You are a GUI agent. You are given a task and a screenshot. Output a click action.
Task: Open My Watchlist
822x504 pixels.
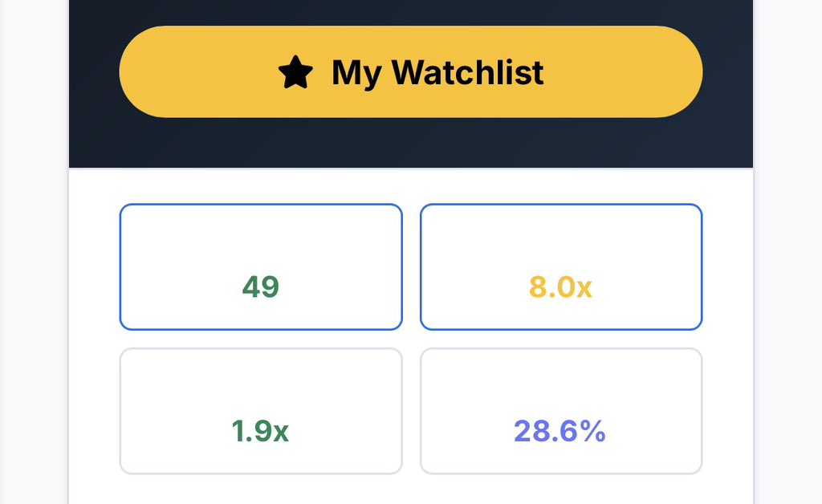tap(410, 72)
